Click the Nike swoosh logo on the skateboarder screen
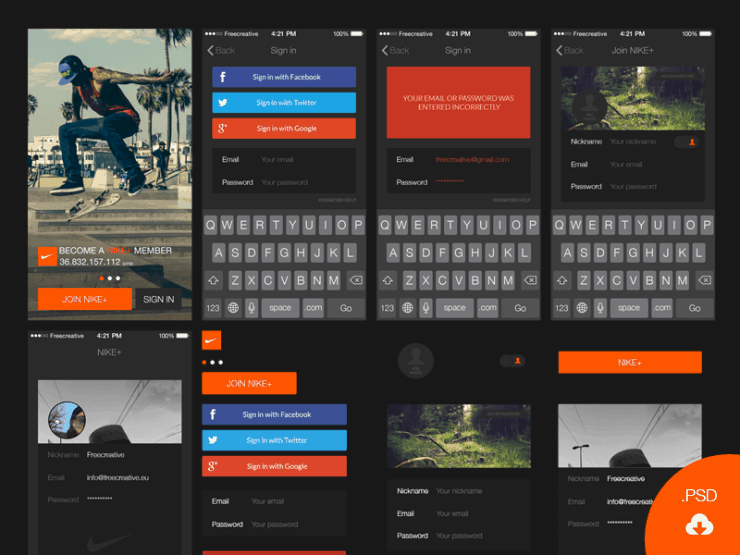 pyautogui.click(x=46, y=256)
